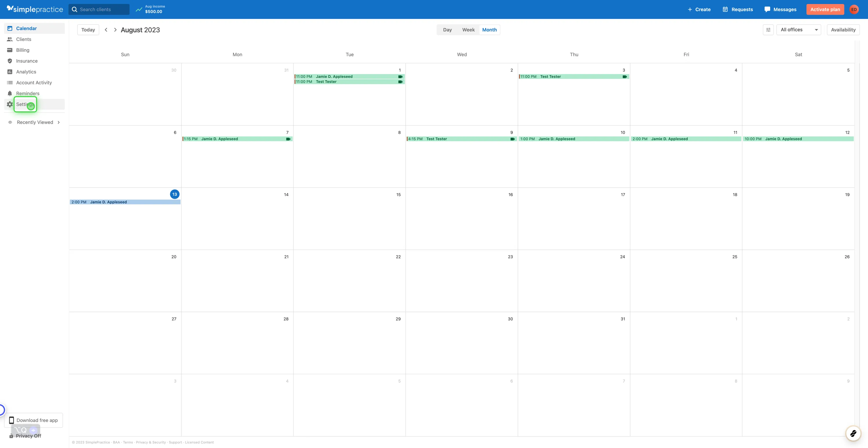The height and width of the screenshot is (448, 868).
Task: Click the Billing card icon
Action: [10, 50]
